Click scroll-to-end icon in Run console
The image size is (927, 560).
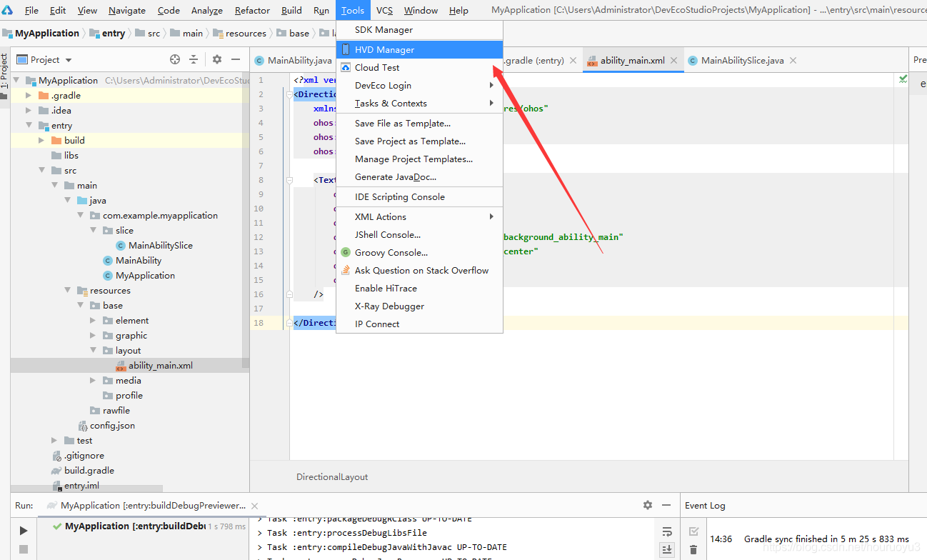point(667,549)
